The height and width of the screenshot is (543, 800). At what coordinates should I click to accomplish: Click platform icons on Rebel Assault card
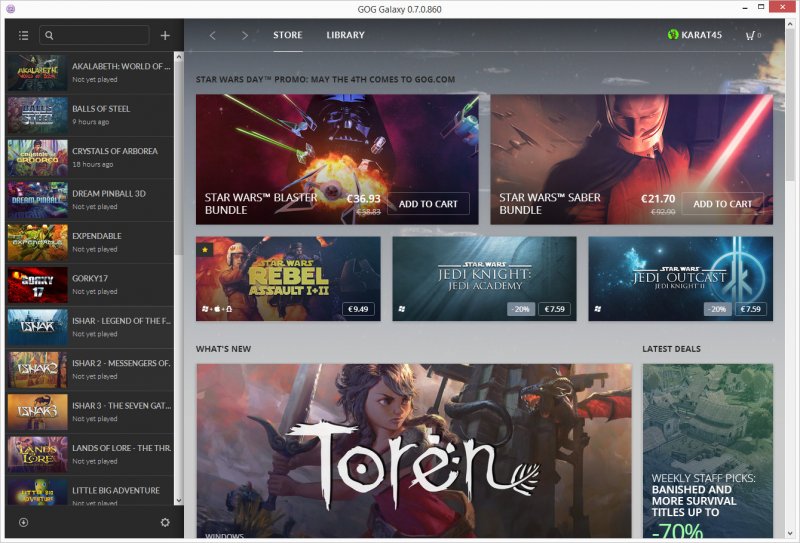pos(217,309)
